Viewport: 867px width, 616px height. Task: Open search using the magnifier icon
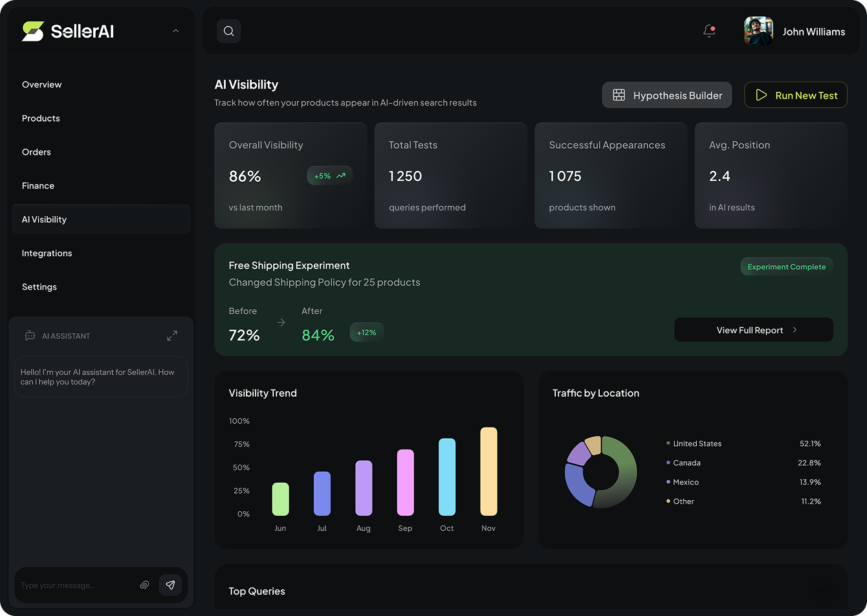(x=228, y=30)
